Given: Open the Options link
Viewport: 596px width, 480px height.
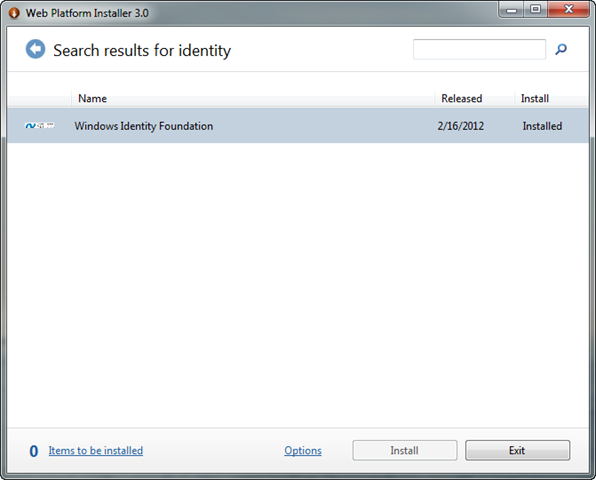Looking at the screenshot, I should pyautogui.click(x=303, y=450).
